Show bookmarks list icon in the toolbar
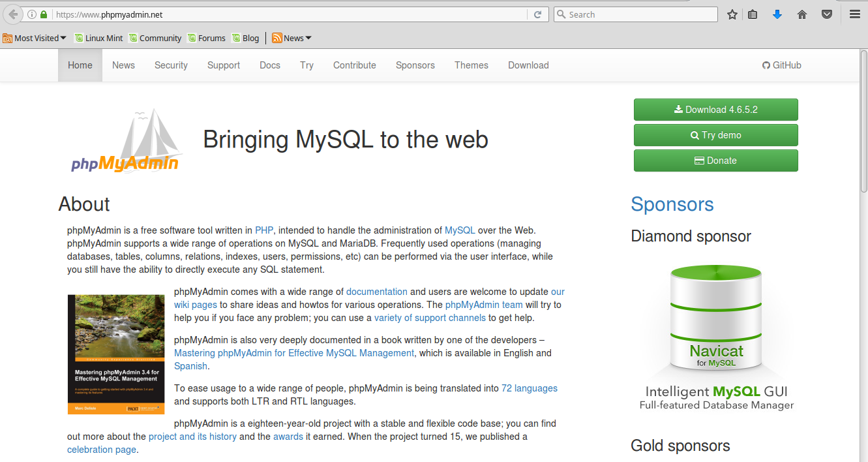 (753, 14)
